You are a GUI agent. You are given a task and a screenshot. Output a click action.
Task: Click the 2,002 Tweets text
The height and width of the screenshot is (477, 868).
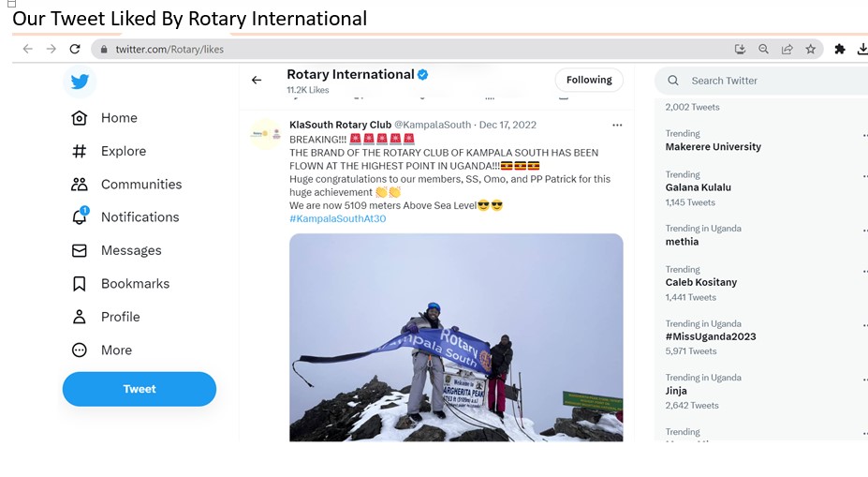click(x=693, y=108)
